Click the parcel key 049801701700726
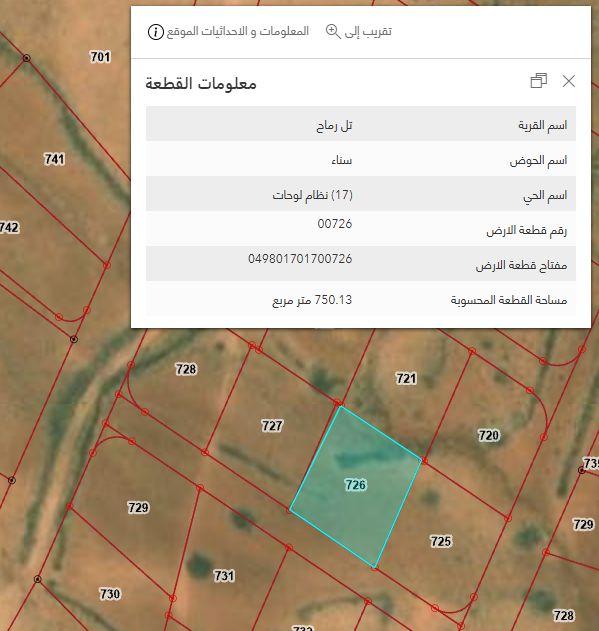This screenshot has width=599, height=631. (300, 258)
